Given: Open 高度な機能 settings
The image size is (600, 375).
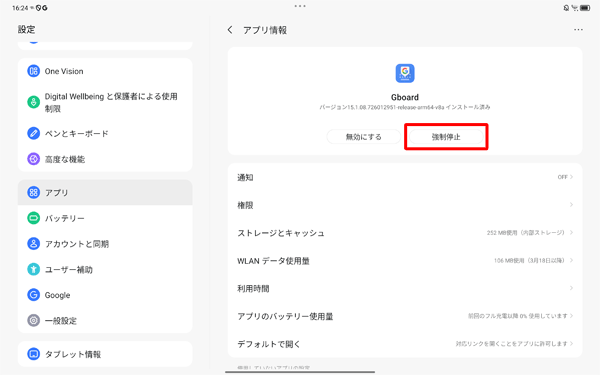Looking at the screenshot, I should (x=105, y=159).
